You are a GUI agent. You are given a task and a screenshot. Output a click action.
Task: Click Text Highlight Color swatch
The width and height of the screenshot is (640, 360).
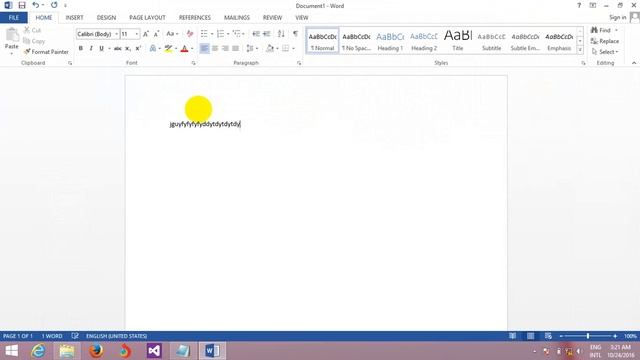(x=168, y=49)
